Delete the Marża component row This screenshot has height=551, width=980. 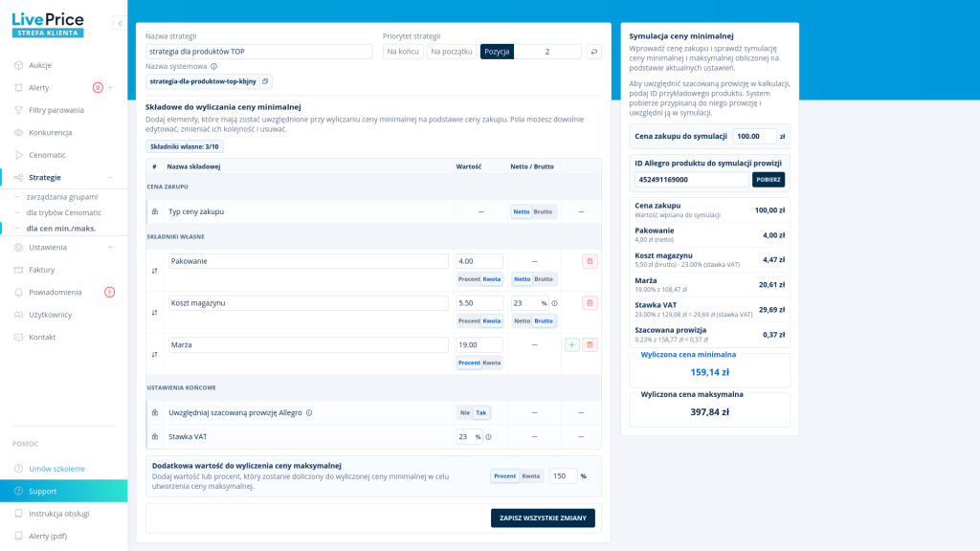(x=590, y=344)
